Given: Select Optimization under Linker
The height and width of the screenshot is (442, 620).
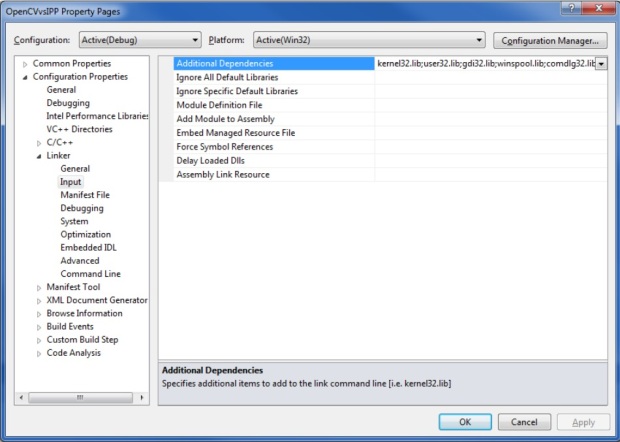Looking at the screenshot, I should [85, 234].
